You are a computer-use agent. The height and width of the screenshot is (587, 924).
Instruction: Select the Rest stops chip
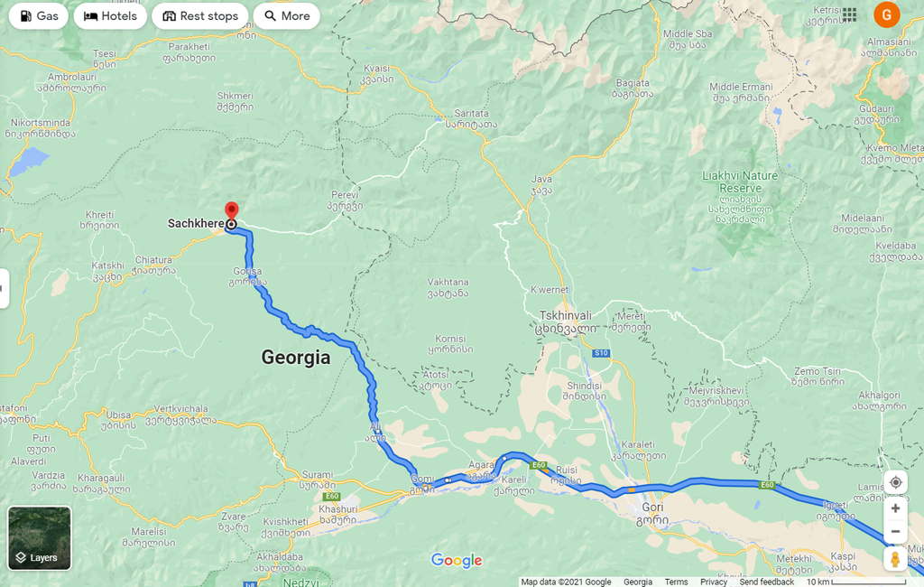(200, 16)
